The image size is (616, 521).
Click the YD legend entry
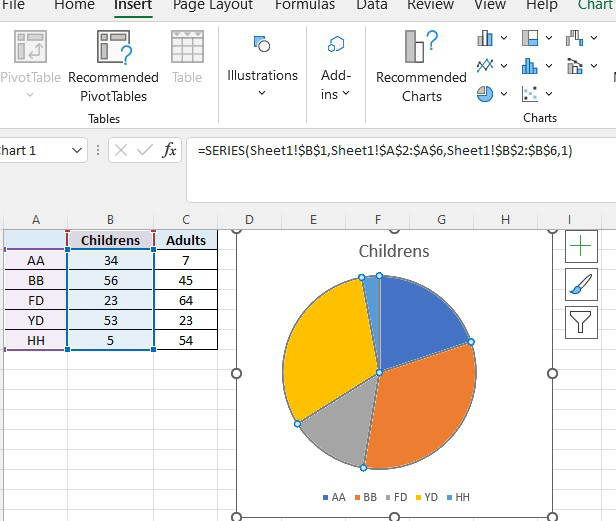[427, 497]
